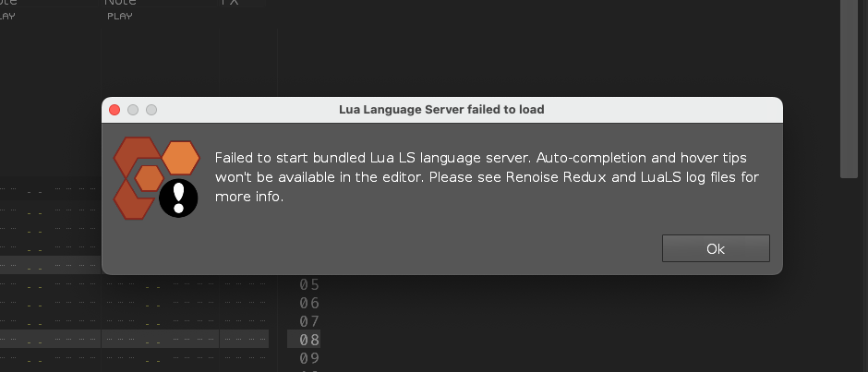Click the Renoise hexagon logo icon
Screen dimensions: 868x372
pos(156,178)
